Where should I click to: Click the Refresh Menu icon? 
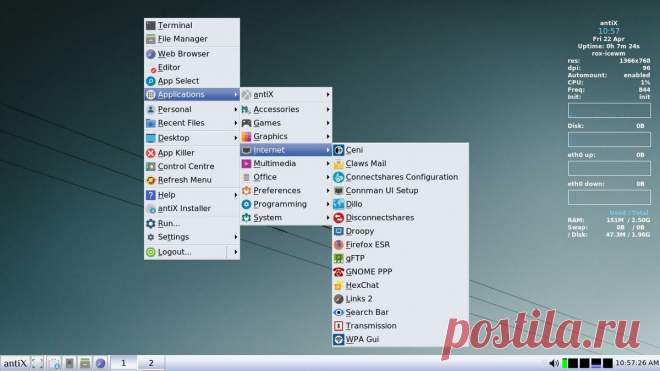[x=151, y=180]
